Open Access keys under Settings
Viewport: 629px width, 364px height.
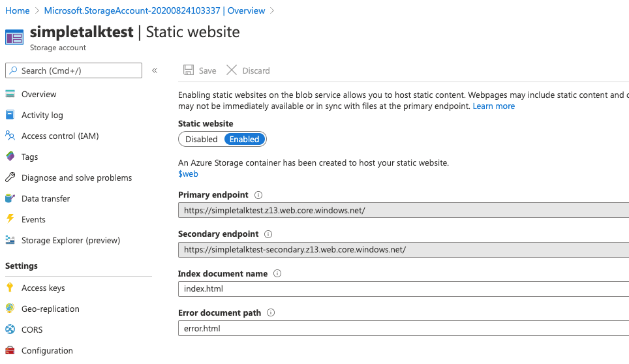(x=43, y=288)
